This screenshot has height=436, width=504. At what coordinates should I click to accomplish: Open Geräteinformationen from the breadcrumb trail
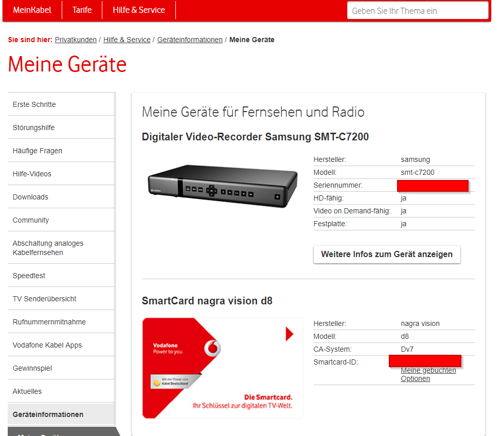(189, 40)
